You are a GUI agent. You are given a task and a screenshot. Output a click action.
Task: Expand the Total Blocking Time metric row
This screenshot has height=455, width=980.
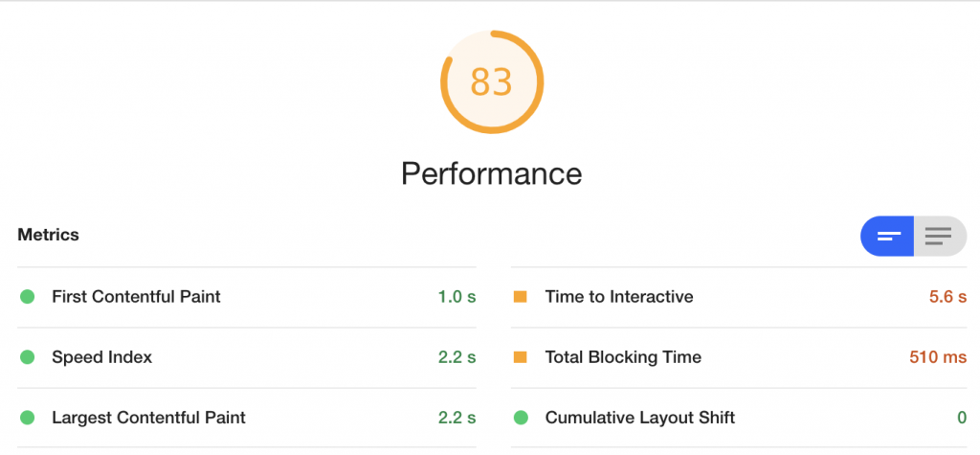739,357
